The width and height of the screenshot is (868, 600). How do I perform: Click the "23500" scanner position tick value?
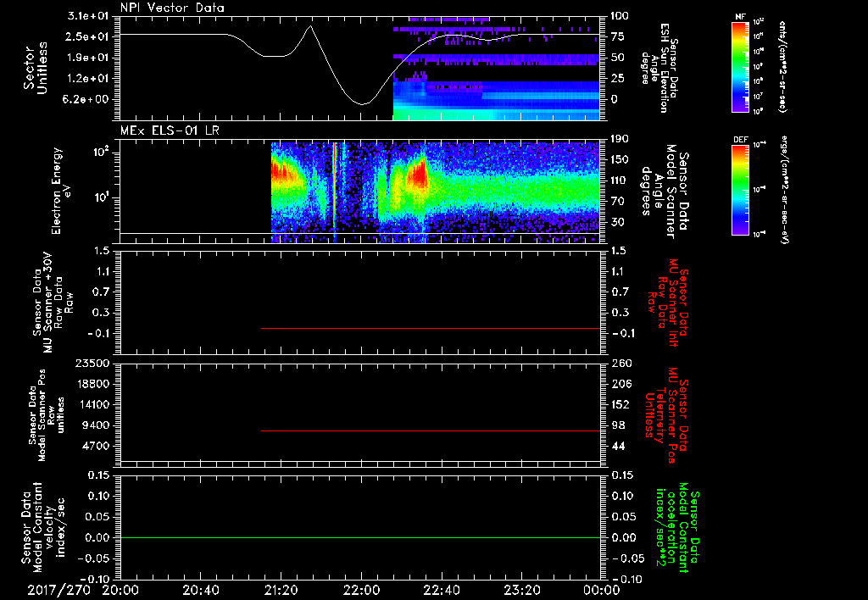click(x=92, y=363)
